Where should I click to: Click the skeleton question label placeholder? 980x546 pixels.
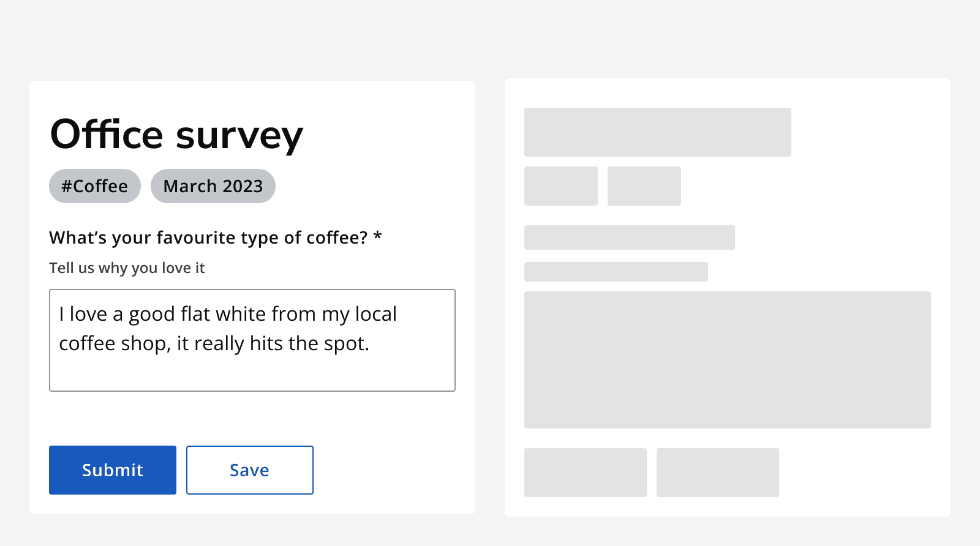630,237
